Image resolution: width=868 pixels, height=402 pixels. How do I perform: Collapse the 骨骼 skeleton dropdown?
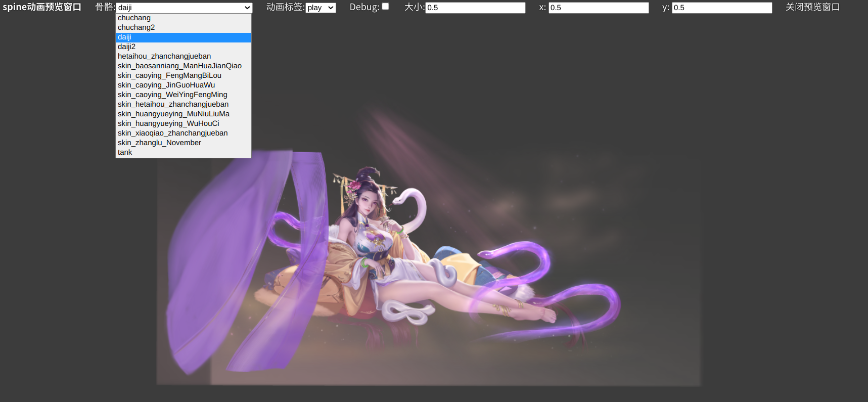(x=184, y=8)
